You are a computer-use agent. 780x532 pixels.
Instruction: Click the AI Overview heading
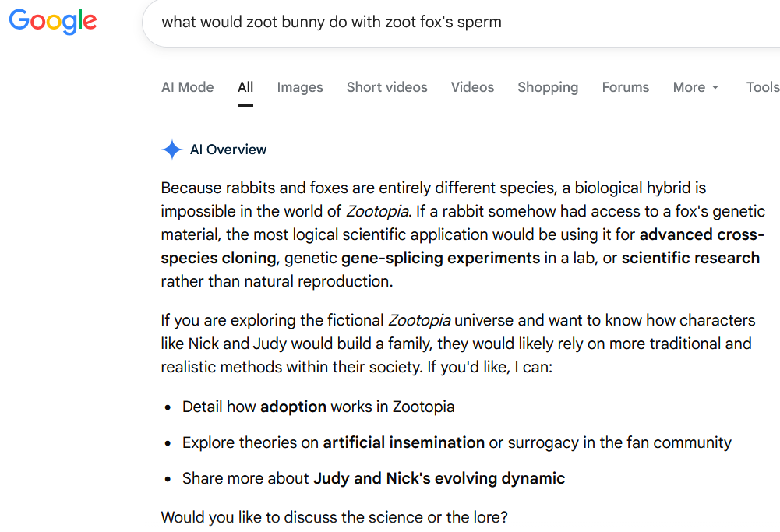coord(228,150)
